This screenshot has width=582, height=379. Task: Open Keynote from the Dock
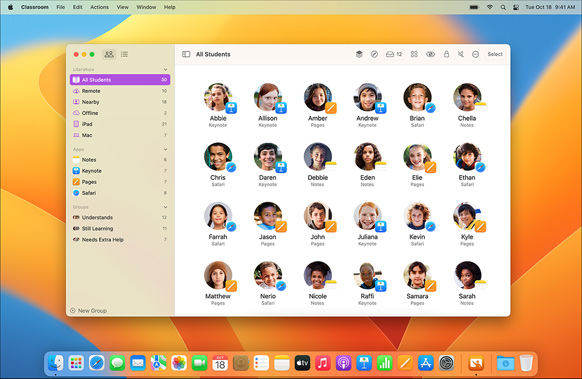364,363
